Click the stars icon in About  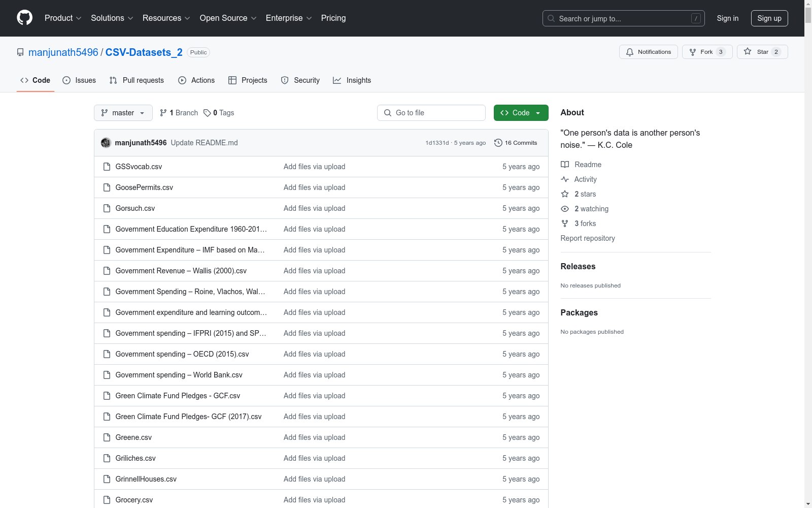pyautogui.click(x=565, y=194)
